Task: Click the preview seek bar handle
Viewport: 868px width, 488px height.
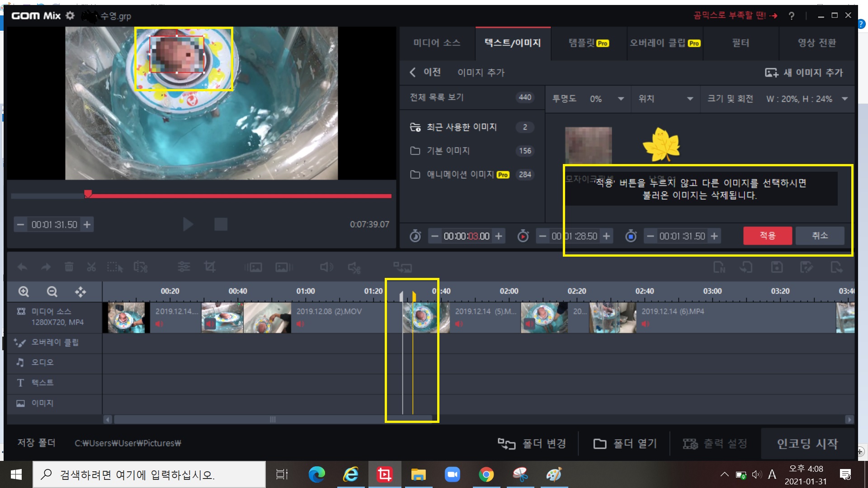Action: (x=88, y=194)
